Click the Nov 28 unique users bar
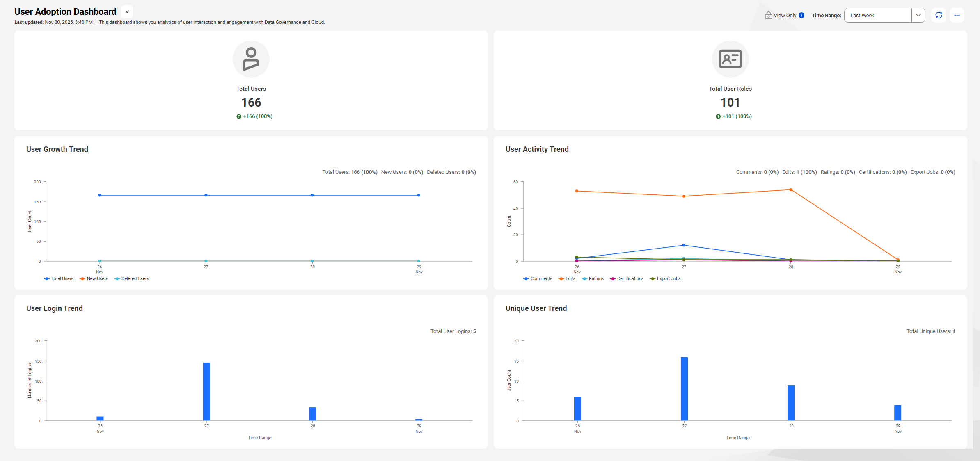Screen dimensions: 980x461 click(x=791, y=403)
